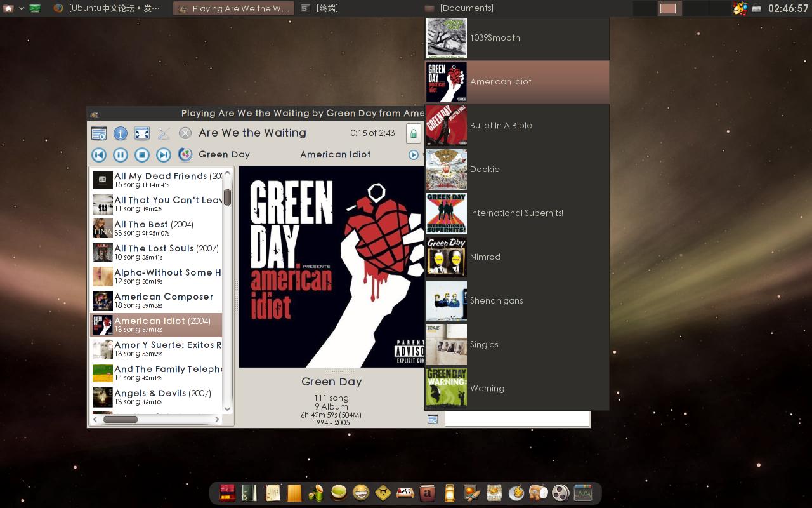Click the American Idiot album label
The height and width of the screenshot is (508, 812).
click(336, 154)
